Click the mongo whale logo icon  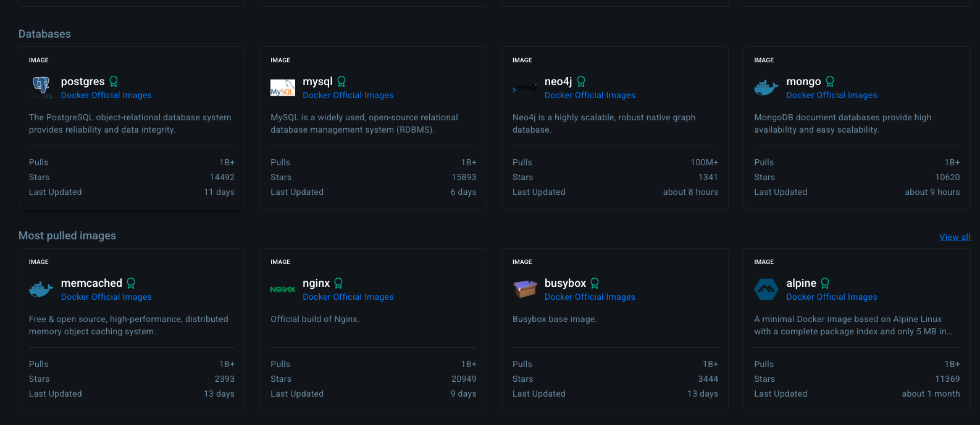coord(766,88)
